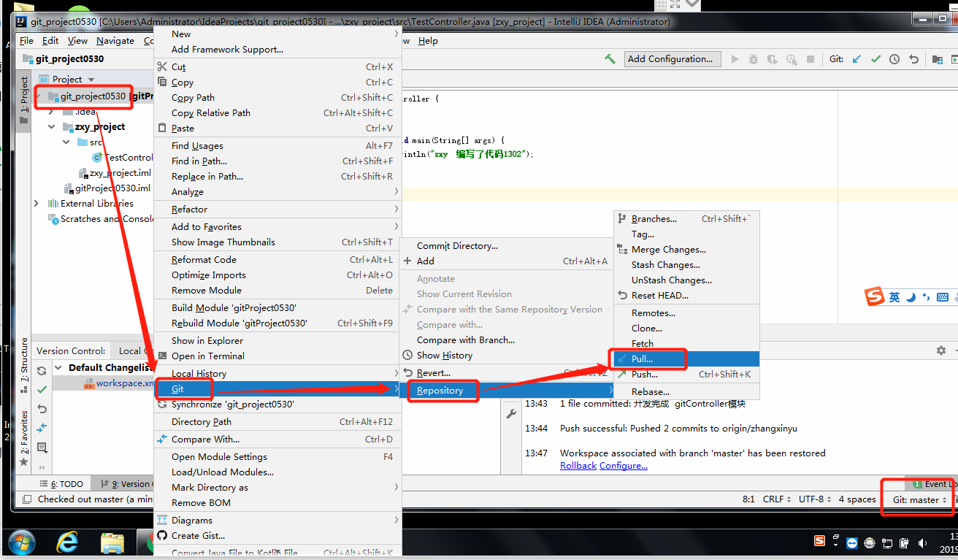Collapse the zxy_project folder node
Screen dimensions: 958x560
point(52,127)
